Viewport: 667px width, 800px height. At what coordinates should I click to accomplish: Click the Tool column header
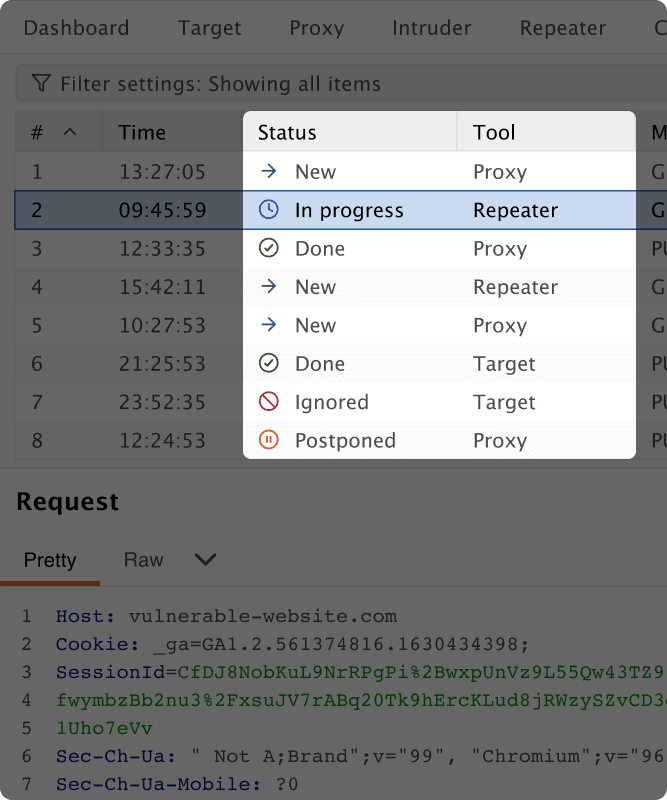(x=494, y=132)
